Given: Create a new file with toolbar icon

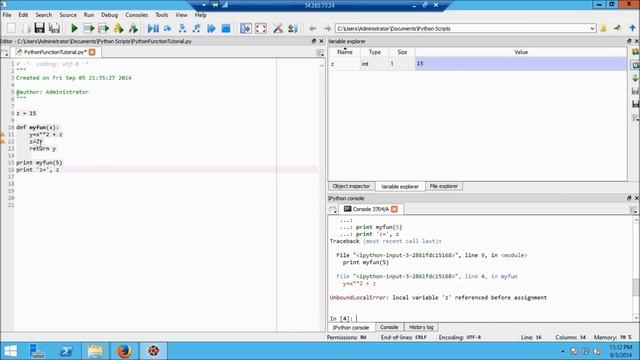Looking at the screenshot, I should click(x=11, y=28).
